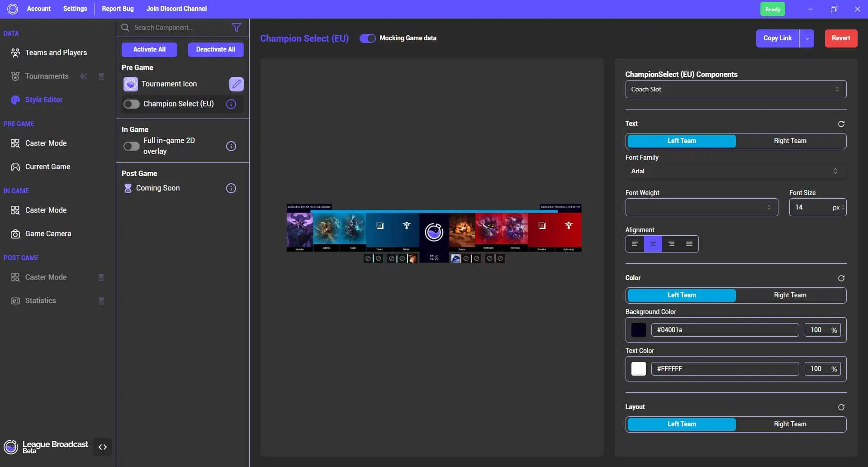Open info for Champion Select (EU)
The image size is (868, 467).
pyautogui.click(x=231, y=104)
